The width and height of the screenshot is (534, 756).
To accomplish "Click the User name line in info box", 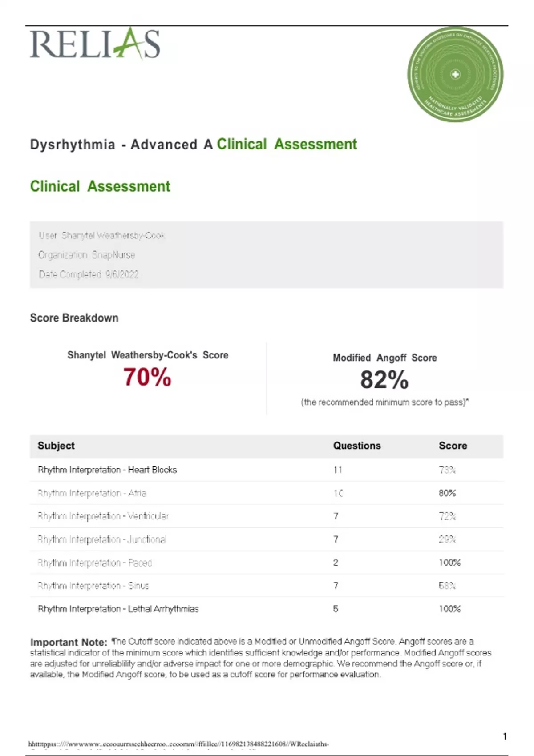I will [101, 235].
